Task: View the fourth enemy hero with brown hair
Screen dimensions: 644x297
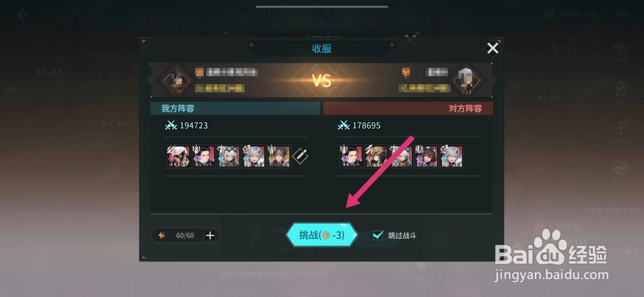Action: (426, 156)
